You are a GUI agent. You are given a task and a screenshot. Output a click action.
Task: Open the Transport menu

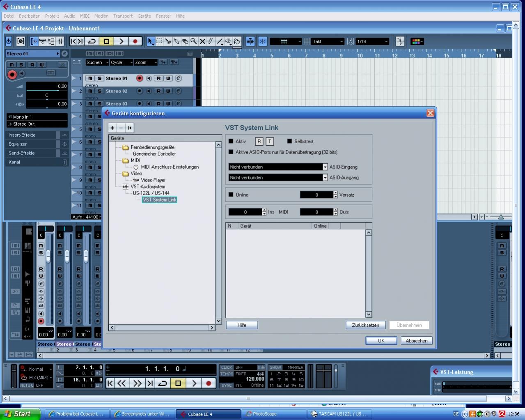coord(123,16)
